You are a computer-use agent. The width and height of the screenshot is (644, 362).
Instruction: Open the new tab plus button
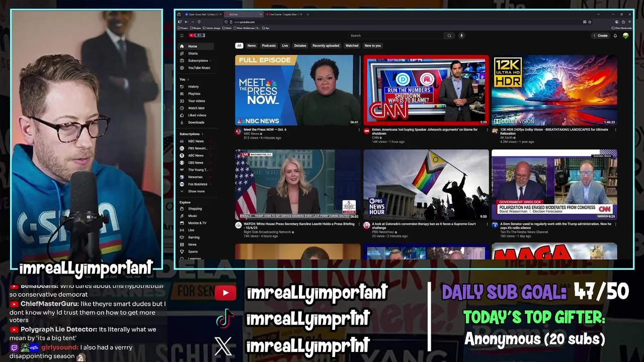308,14
